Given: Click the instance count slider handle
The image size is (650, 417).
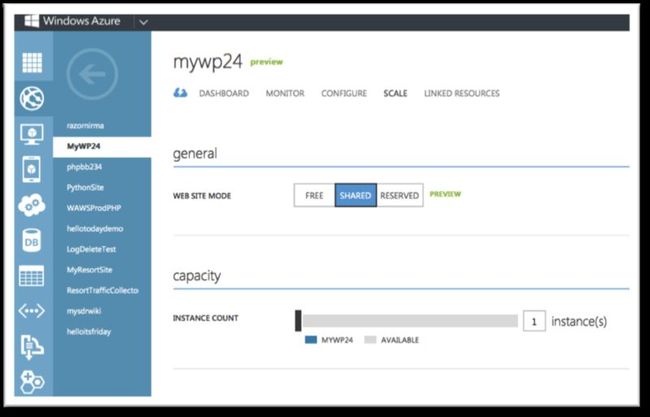Looking at the screenshot, I should pyautogui.click(x=298, y=320).
